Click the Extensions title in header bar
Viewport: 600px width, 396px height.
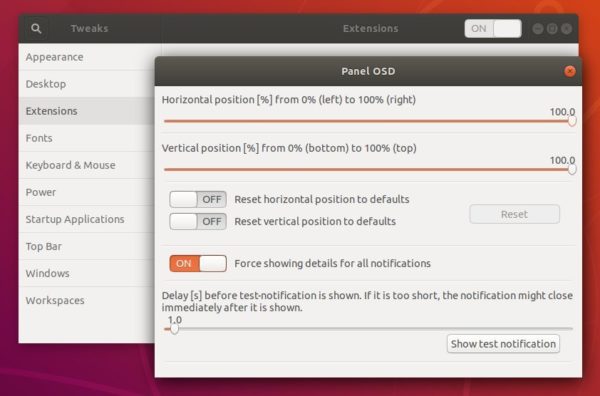(370, 28)
